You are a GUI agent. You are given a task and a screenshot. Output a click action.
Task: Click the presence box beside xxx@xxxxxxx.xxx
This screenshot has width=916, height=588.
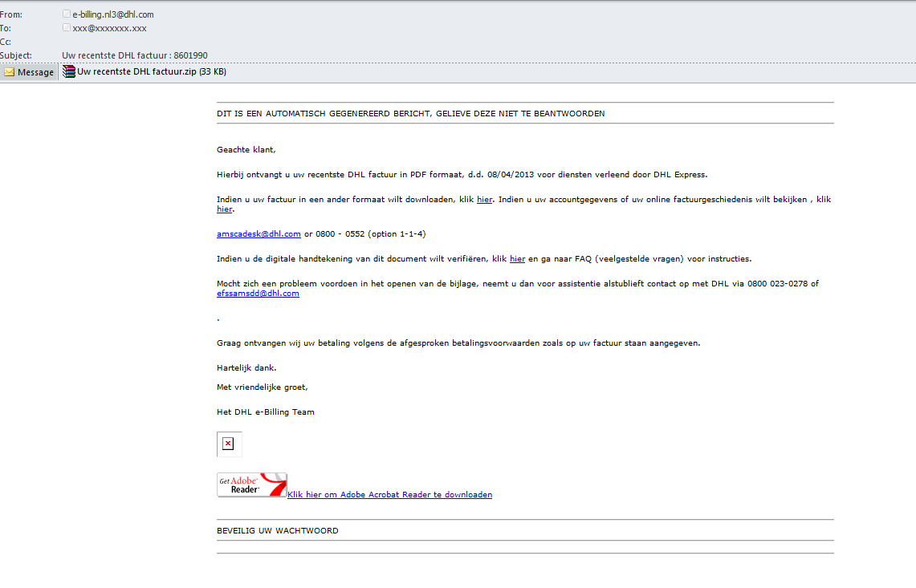(67, 27)
